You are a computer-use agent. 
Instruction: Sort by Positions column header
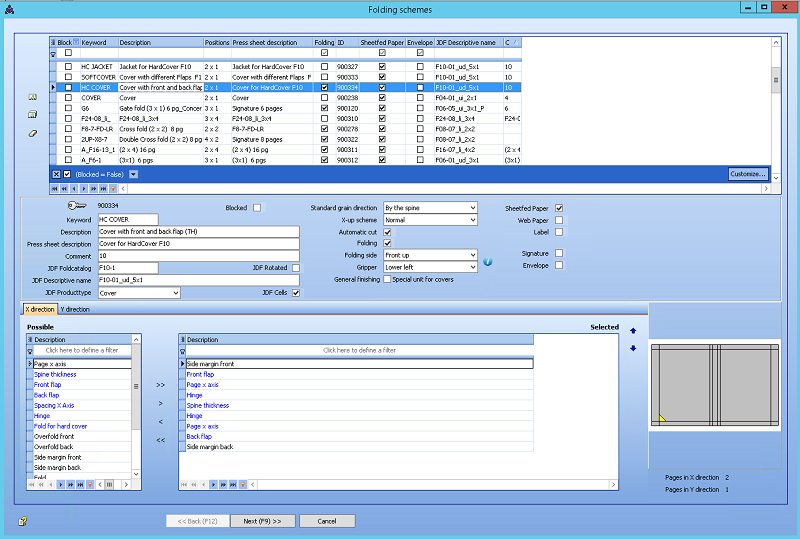pyautogui.click(x=217, y=42)
